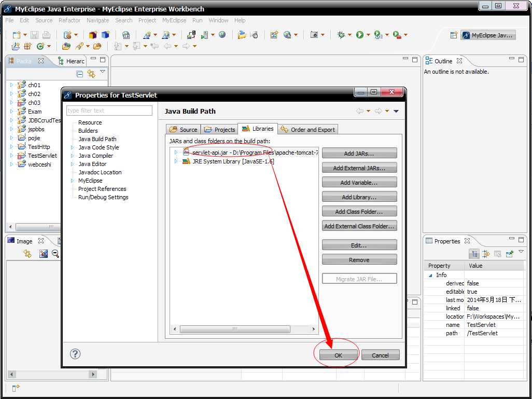Open the dialog's view menu triangle
532x399 pixels.
point(396,111)
